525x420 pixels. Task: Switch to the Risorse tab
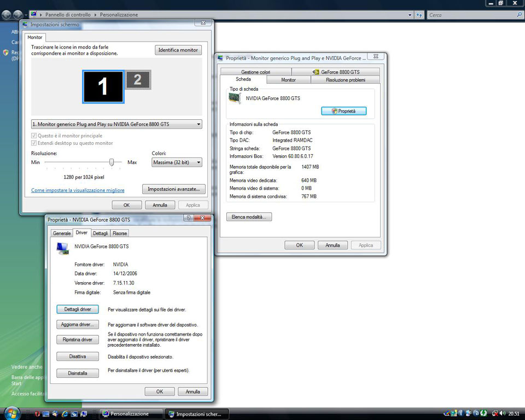(x=120, y=234)
